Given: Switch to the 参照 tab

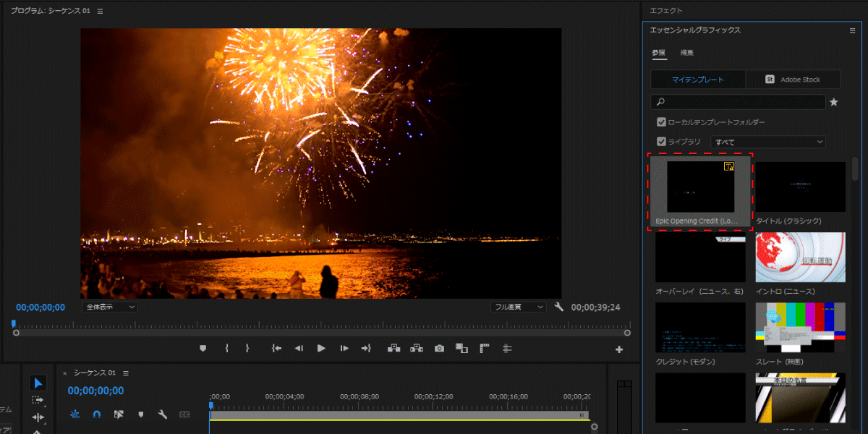Looking at the screenshot, I should (x=658, y=53).
